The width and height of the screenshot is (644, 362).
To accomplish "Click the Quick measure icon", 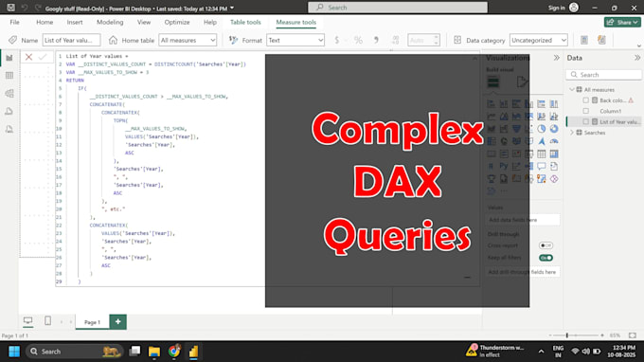I will pyautogui.click(x=601, y=40).
